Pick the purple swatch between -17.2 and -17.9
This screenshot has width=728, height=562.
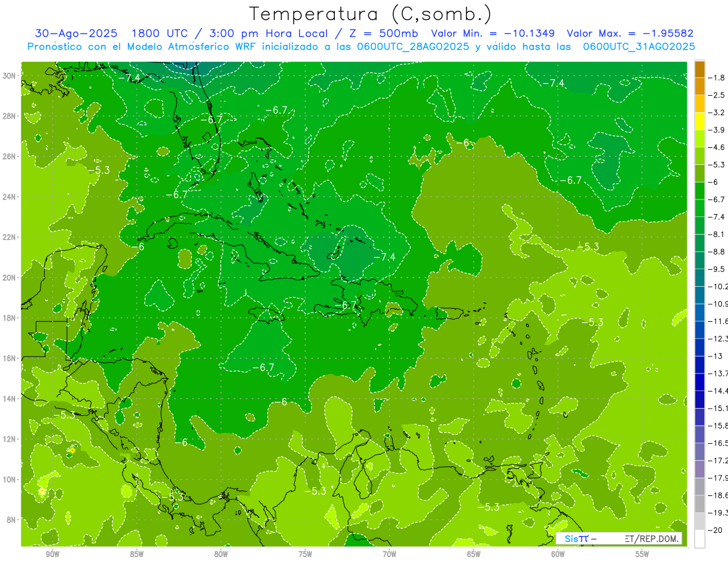(x=699, y=469)
